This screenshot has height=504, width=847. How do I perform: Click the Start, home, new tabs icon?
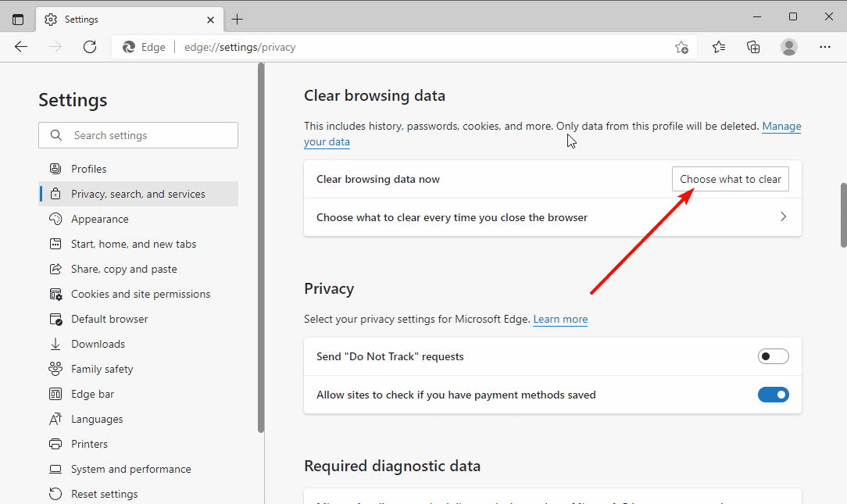click(55, 244)
